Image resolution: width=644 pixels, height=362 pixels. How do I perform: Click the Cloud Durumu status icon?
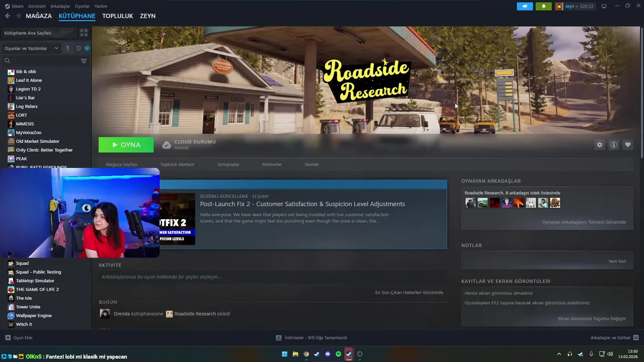[167, 145]
